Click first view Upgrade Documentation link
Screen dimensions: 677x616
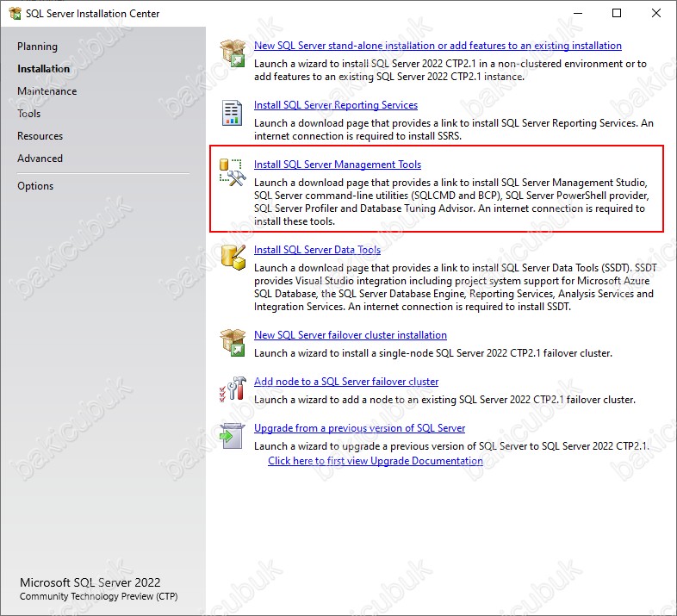[x=376, y=461]
